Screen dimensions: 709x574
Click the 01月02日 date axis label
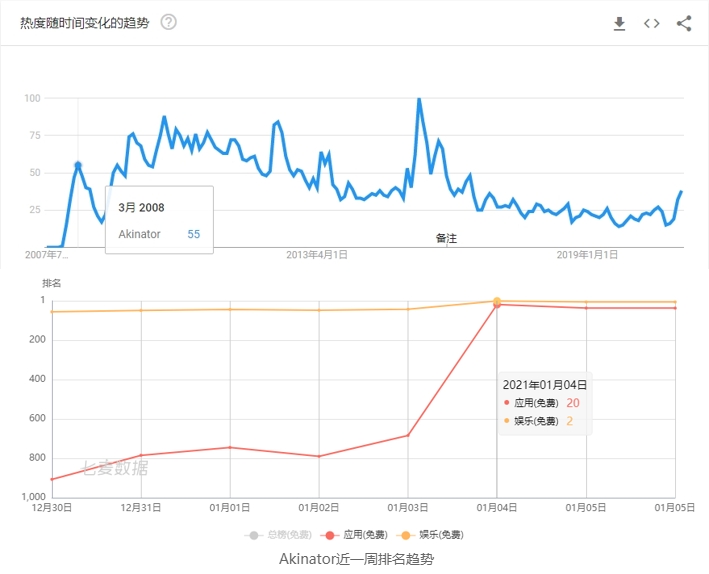click(319, 508)
